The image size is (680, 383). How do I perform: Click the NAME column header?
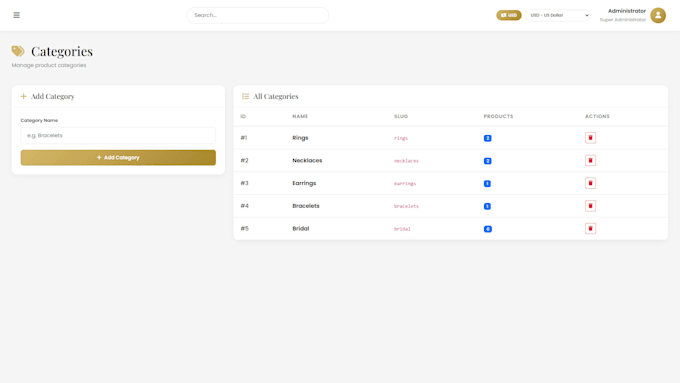300,116
